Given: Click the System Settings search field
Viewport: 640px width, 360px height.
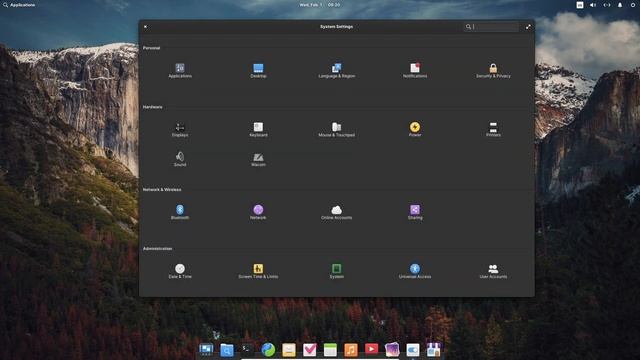Looking at the screenshot, I should tap(491, 27).
